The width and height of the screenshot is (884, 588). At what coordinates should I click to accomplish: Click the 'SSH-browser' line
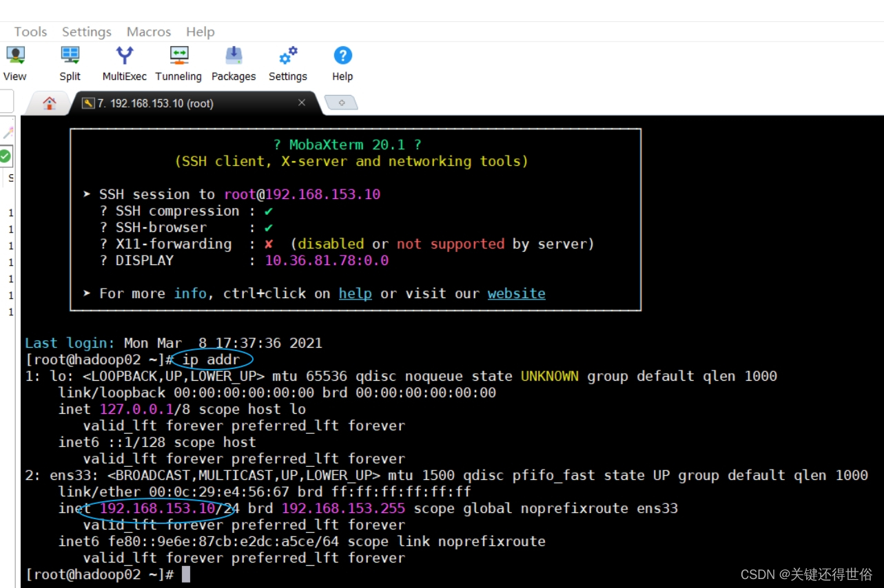pos(186,227)
